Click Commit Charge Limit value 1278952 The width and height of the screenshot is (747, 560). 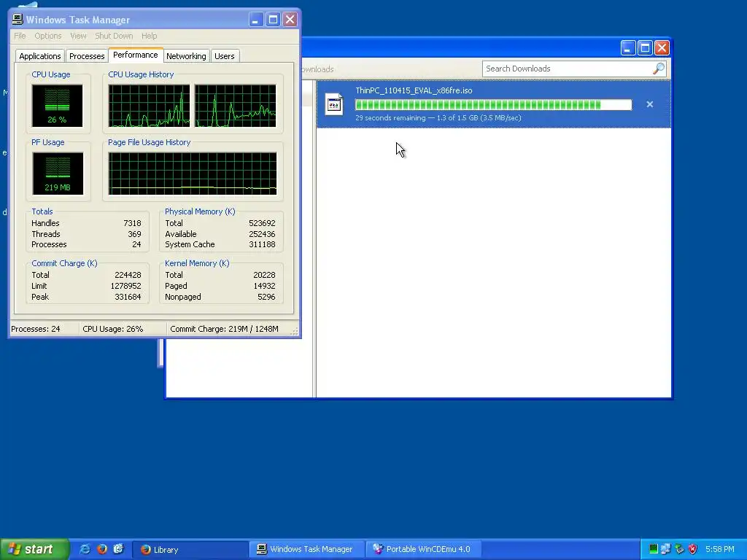point(125,286)
